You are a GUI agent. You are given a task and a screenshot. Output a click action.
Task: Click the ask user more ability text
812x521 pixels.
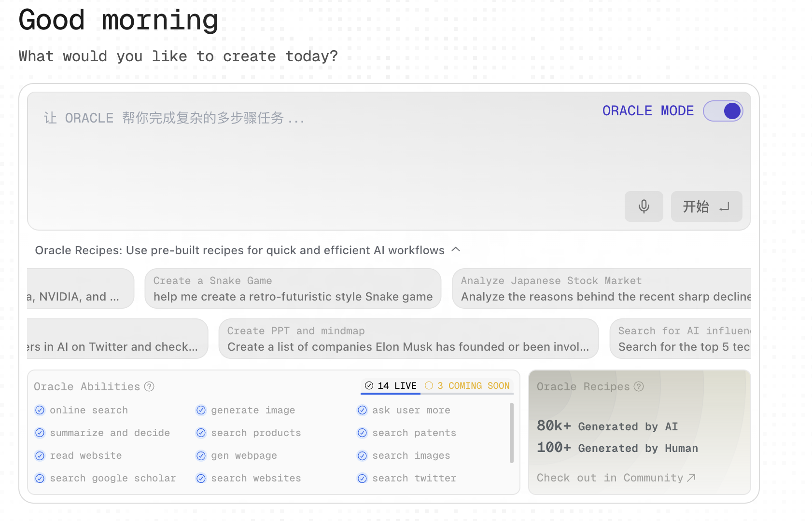pos(411,410)
